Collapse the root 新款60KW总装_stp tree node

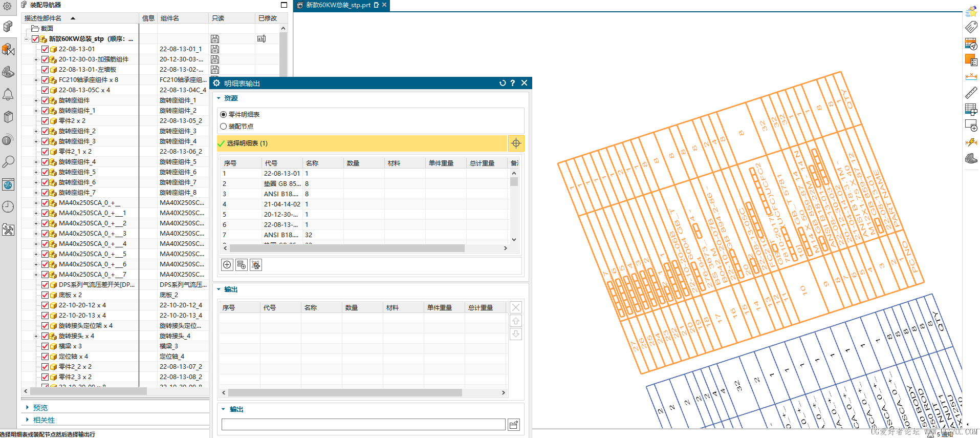26,39
